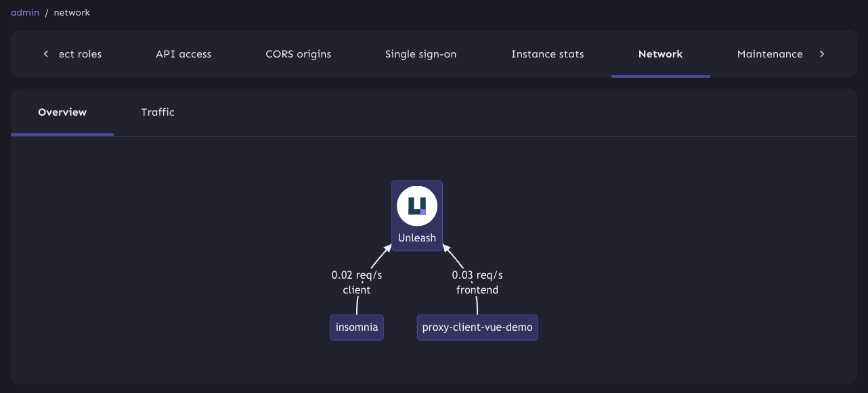
Task: Open the API access tab
Action: 183,54
